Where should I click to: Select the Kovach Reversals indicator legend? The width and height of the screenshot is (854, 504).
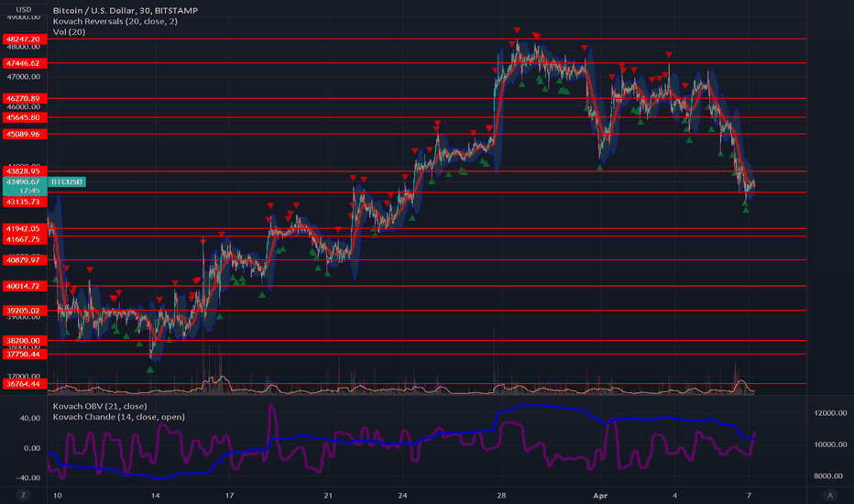pyautogui.click(x=115, y=21)
